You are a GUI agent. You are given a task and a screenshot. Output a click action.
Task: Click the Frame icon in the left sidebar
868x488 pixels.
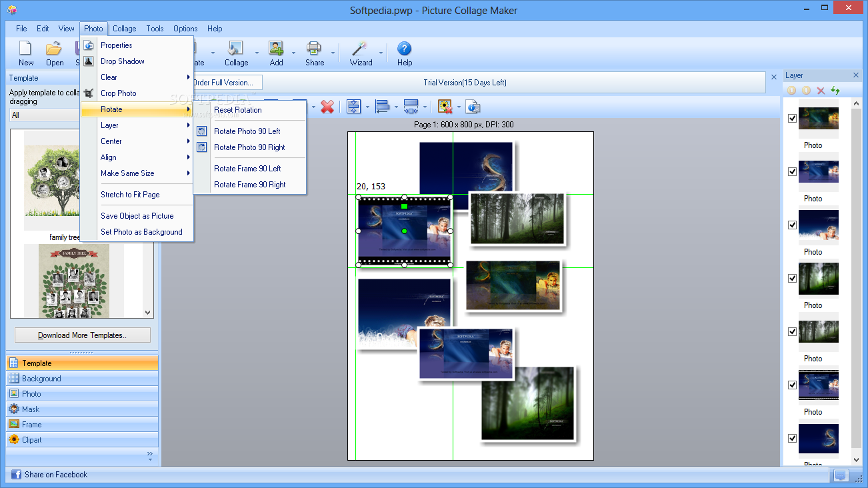14,425
